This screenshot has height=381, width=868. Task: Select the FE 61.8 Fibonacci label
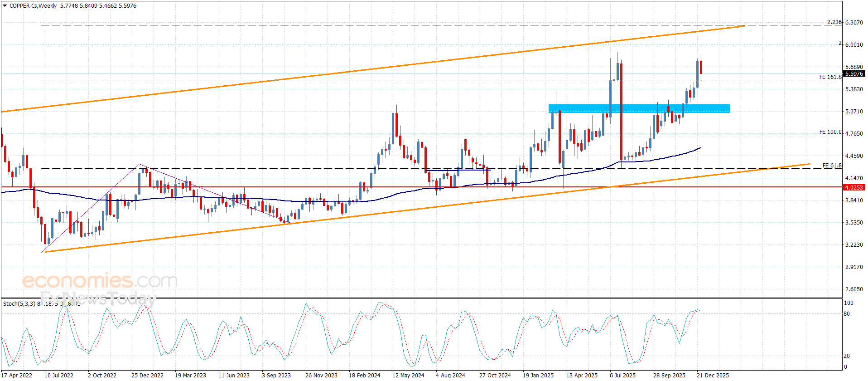pyautogui.click(x=832, y=166)
